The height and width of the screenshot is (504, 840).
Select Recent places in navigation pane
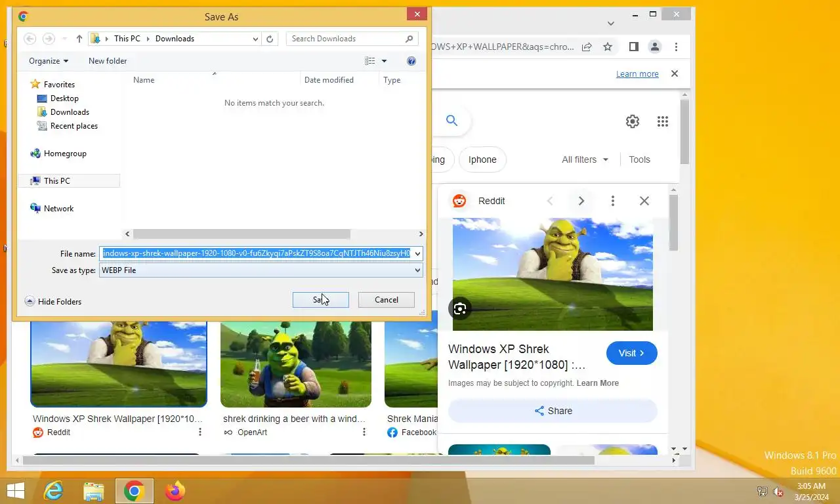coord(73,126)
